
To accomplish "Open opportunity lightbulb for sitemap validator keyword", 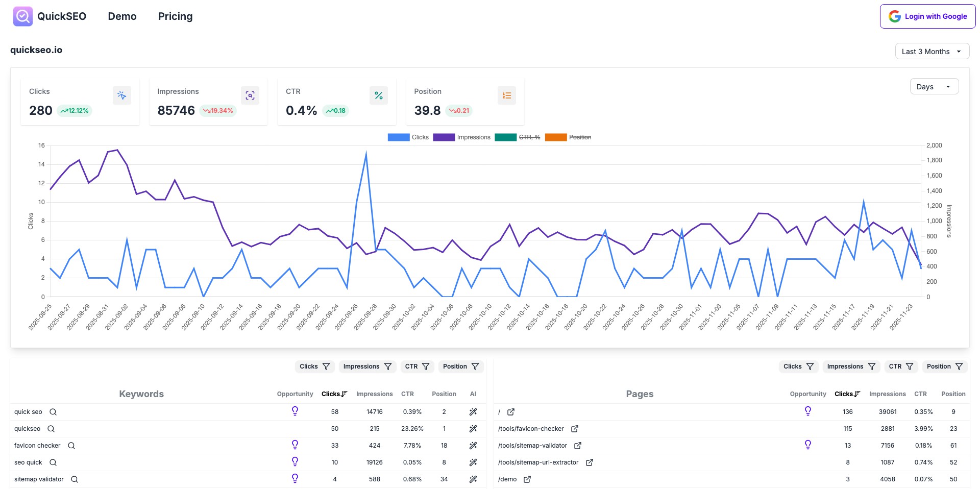I will click(295, 478).
